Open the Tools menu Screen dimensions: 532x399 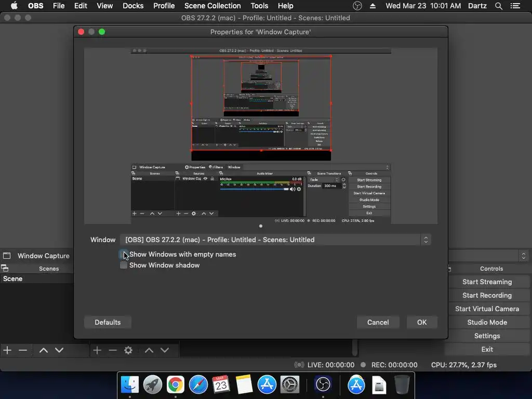point(259,6)
